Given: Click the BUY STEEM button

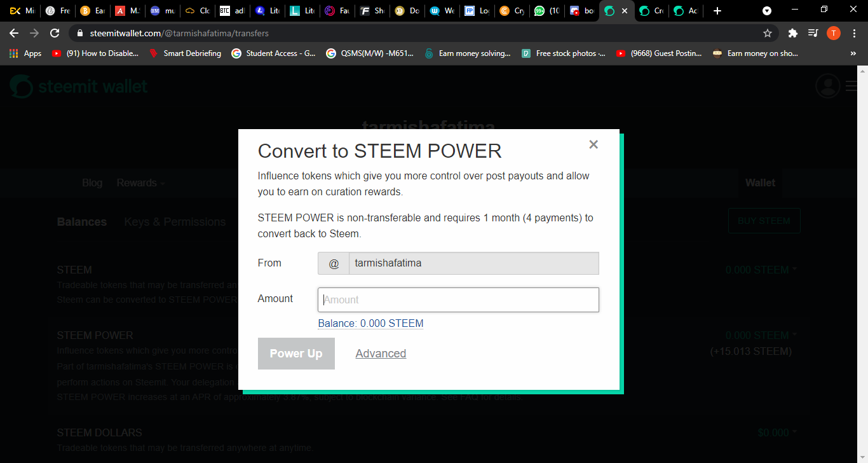Looking at the screenshot, I should [x=764, y=221].
